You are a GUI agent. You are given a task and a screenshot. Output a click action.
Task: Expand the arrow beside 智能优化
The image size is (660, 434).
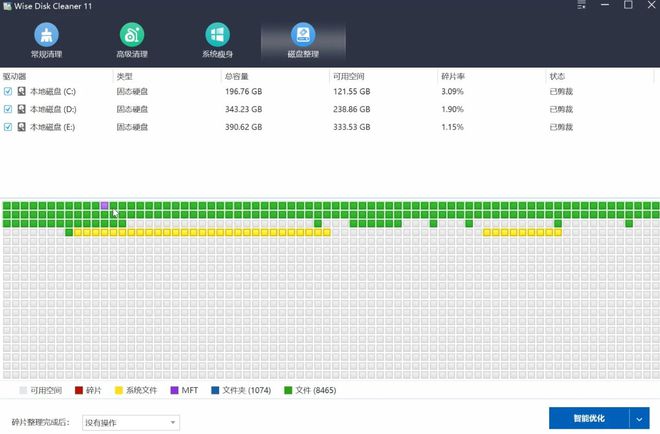(x=641, y=418)
